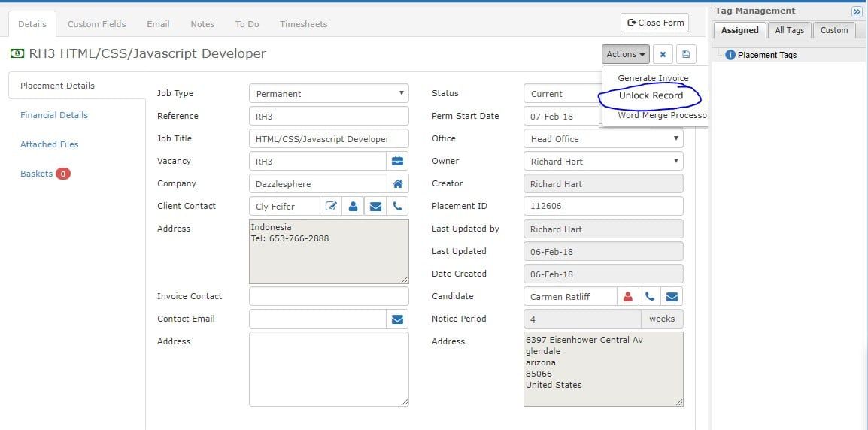The height and width of the screenshot is (430, 868).
Task: Email client contact Cly Feifer via envelope icon
Action: pyautogui.click(x=375, y=207)
